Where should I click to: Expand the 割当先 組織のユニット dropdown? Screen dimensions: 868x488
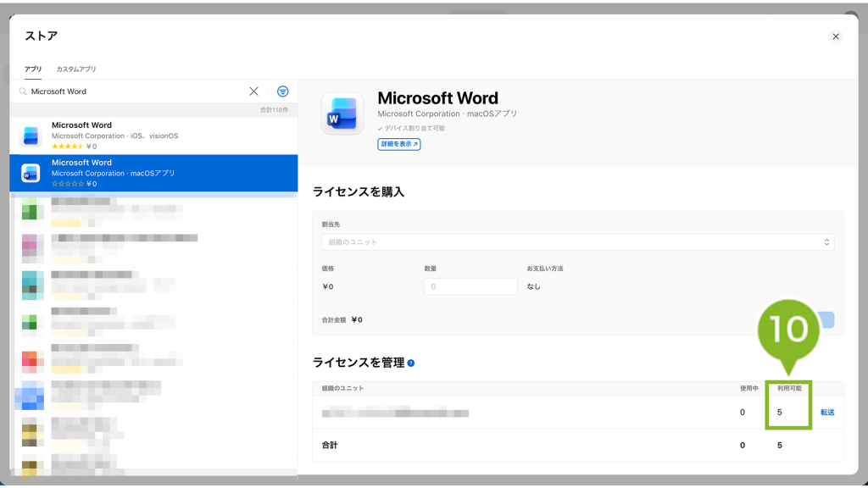click(x=577, y=241)
